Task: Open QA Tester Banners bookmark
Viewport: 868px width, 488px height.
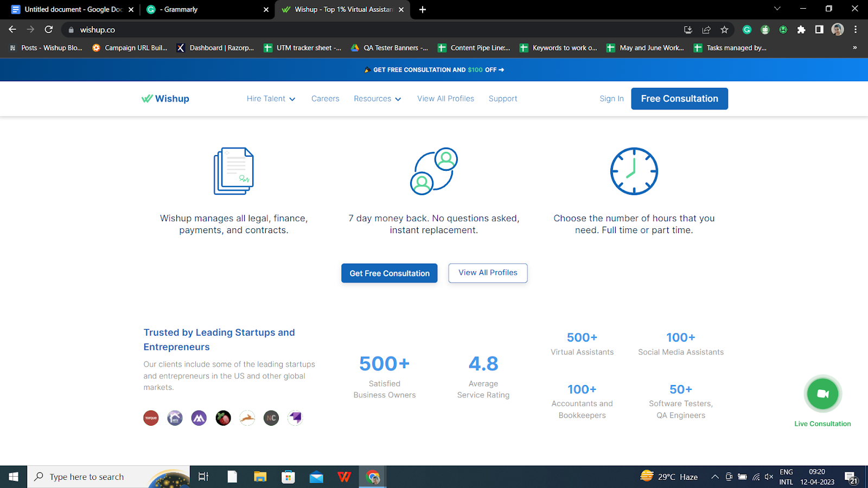Action: [x=390, y=48]
